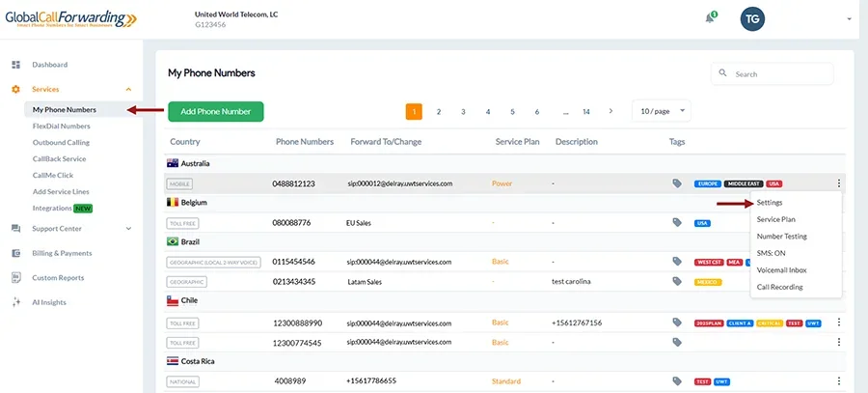
Task: Collapse the Services sidebar section
Action: tap(129, 89)
